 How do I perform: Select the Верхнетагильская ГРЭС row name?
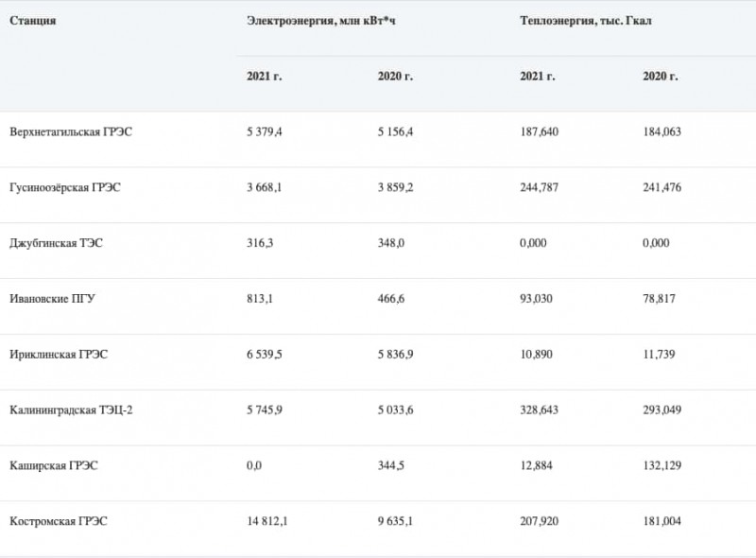71,132
